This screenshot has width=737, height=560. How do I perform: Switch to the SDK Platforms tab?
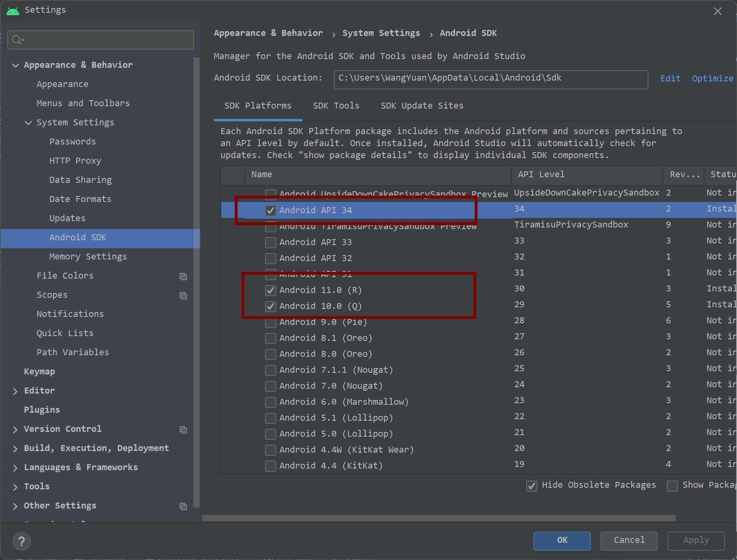(x=258, y=106)
